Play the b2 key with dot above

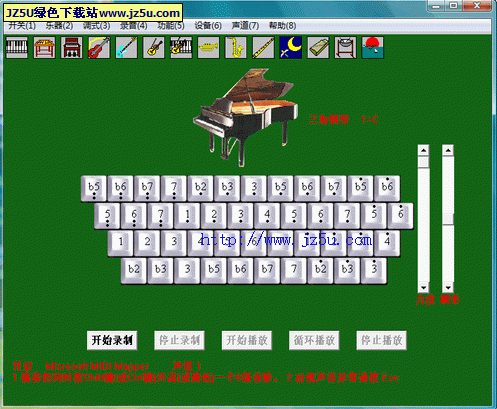[321, 271]
